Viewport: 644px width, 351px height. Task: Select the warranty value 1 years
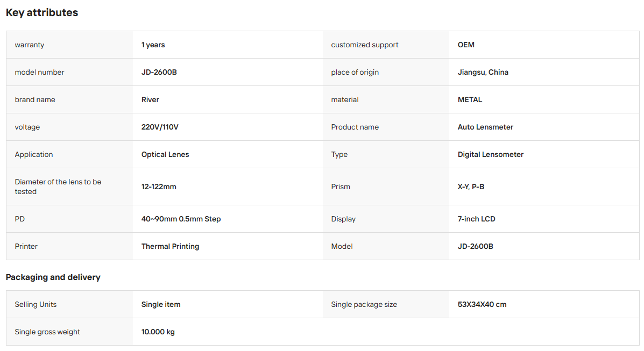153,45
